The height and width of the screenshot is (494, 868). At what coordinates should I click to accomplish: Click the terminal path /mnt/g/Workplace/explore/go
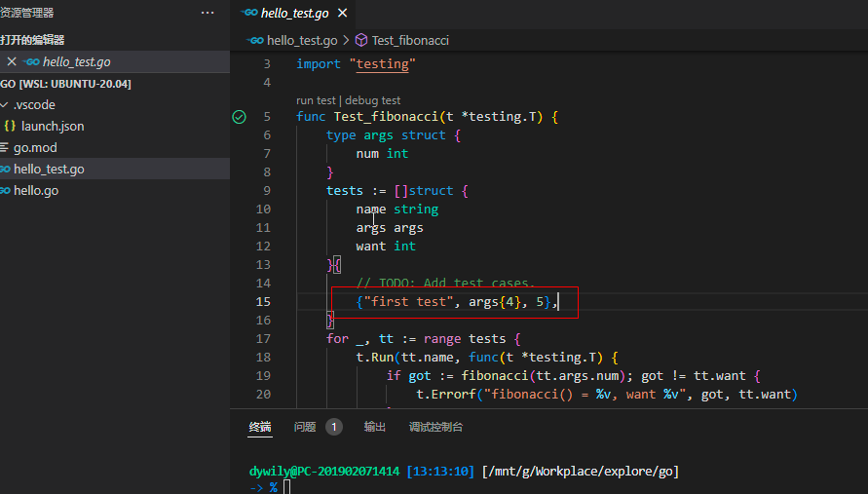click(x=581, y=472)
